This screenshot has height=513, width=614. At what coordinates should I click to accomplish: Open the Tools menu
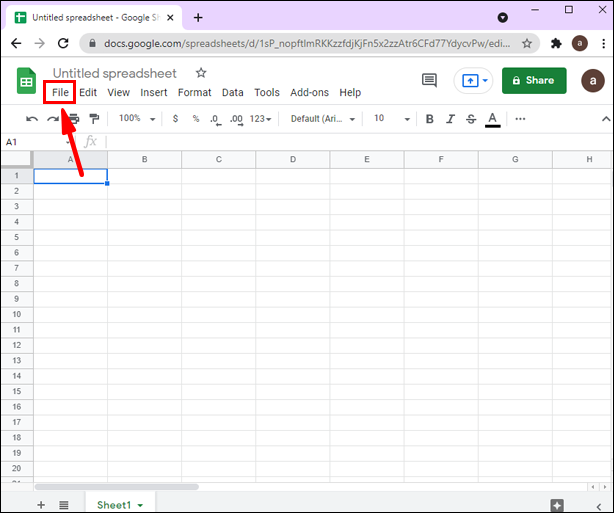pyautogui.click(x=267, y=92)
